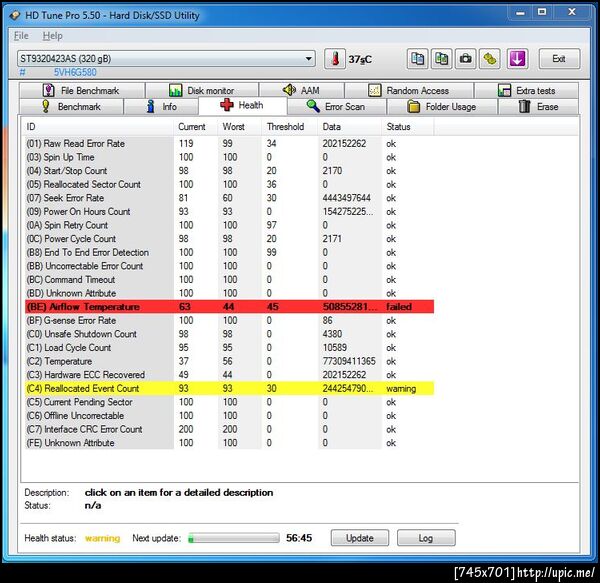This screenshot has height=583, width=600.
Task: Take a screenshot with the camera icon
Action: pos(465,59)
